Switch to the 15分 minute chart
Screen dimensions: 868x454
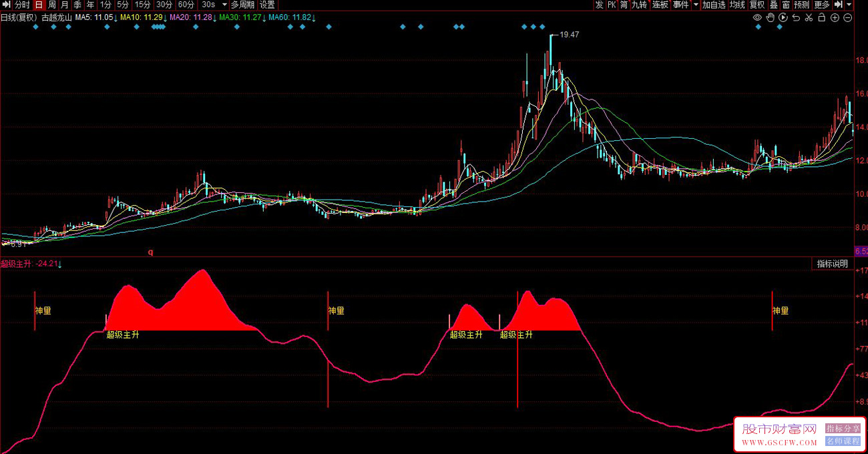click(143, 5)
